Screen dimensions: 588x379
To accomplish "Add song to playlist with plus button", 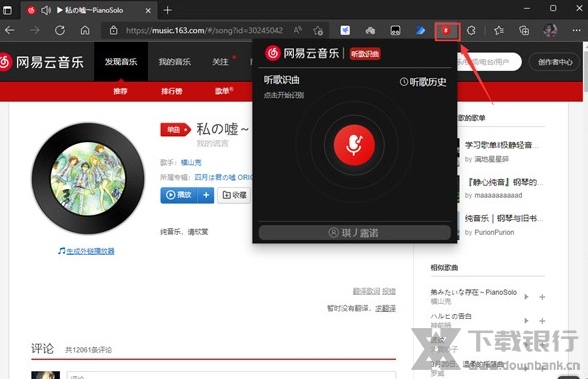I will [206, 195].
